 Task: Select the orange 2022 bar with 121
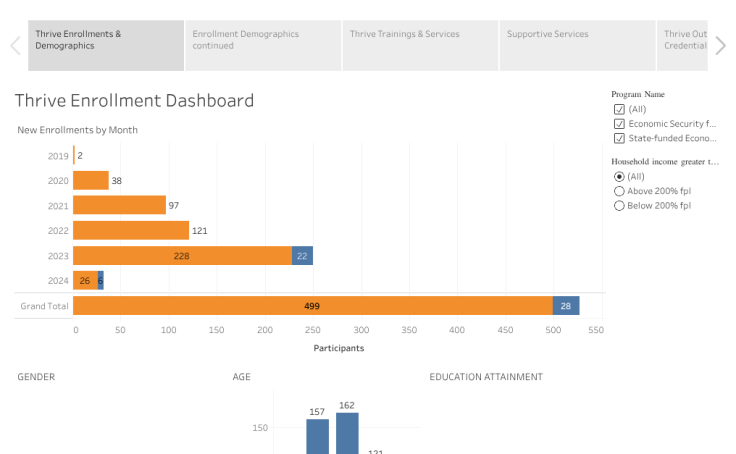(x=131, y=230)
